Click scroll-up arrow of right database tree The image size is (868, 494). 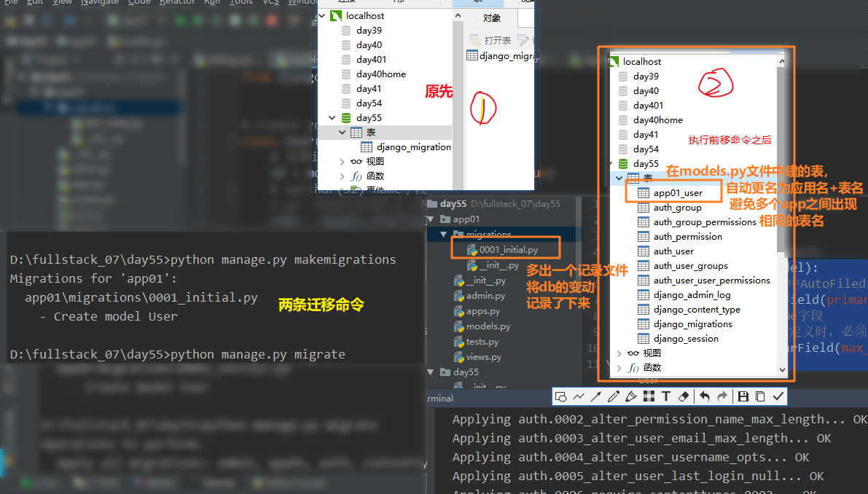coord(782,61)
